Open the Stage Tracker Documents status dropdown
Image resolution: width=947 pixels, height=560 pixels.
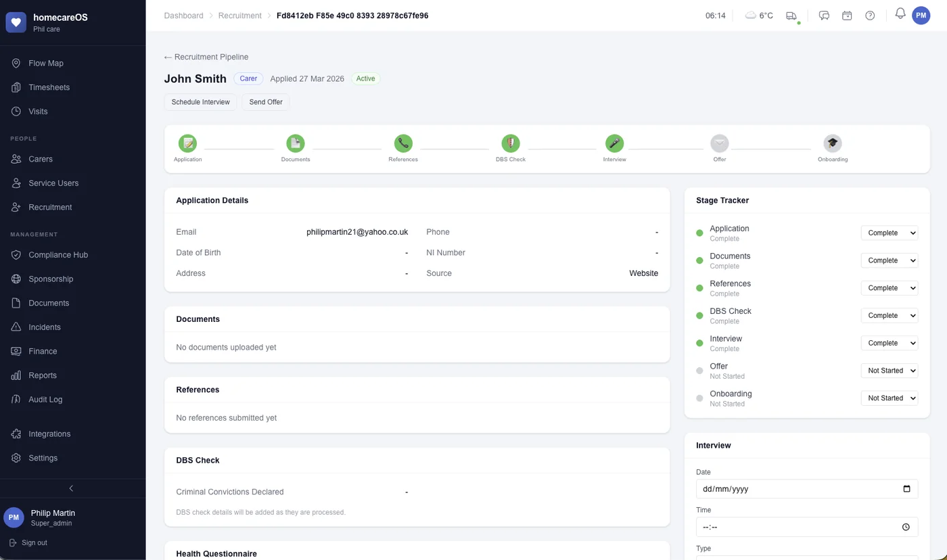(890, 260)
